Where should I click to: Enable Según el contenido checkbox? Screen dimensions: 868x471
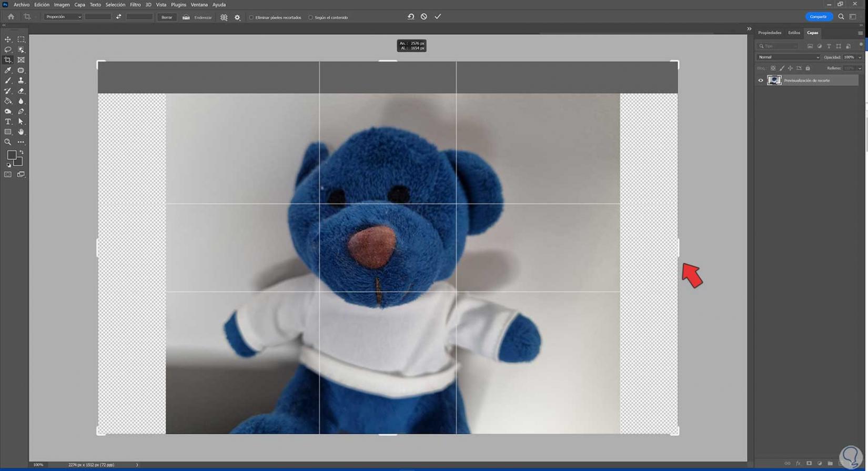(x=310, y=17)
